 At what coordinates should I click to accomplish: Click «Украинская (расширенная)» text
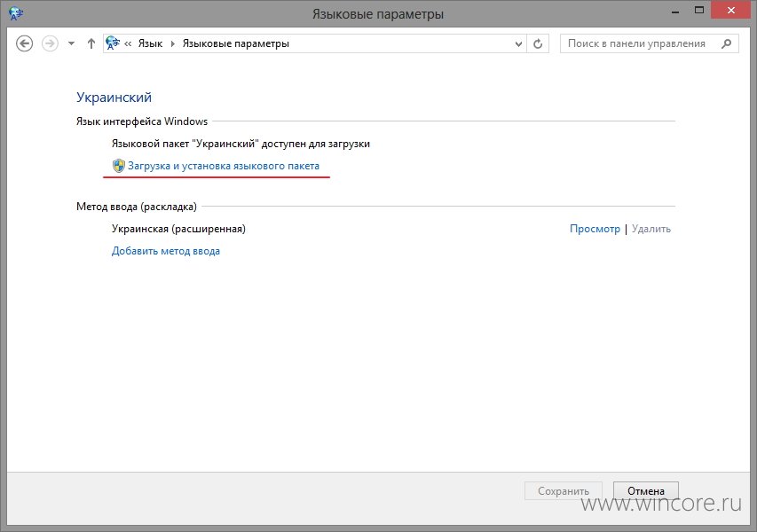[178, 229]
